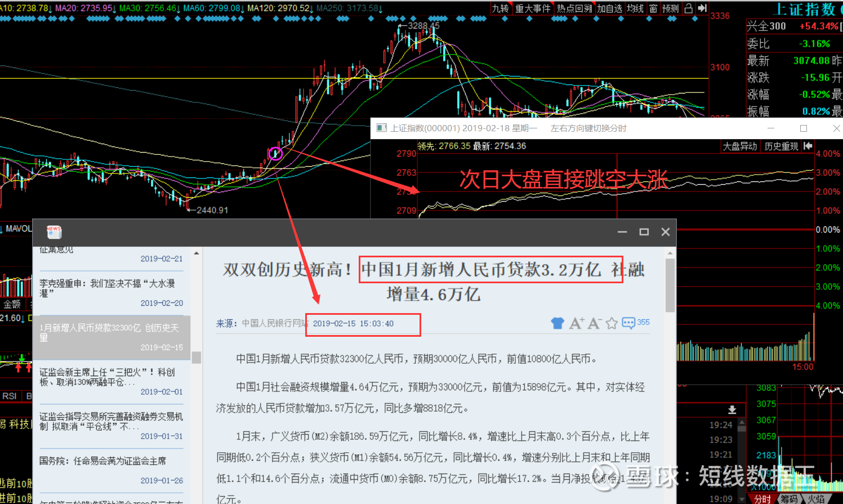Toggle the lock icon in chart toolbar
843x504 pixels.
point(688,8)
